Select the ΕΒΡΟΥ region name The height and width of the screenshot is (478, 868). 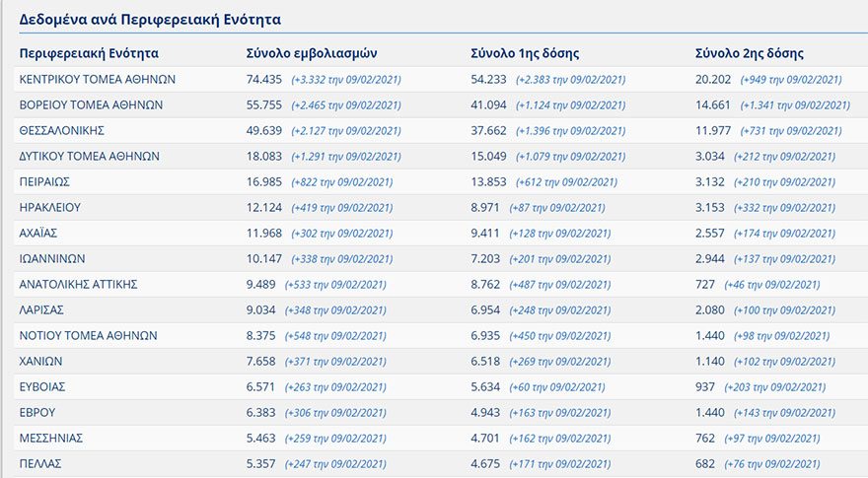click(39, 413)
